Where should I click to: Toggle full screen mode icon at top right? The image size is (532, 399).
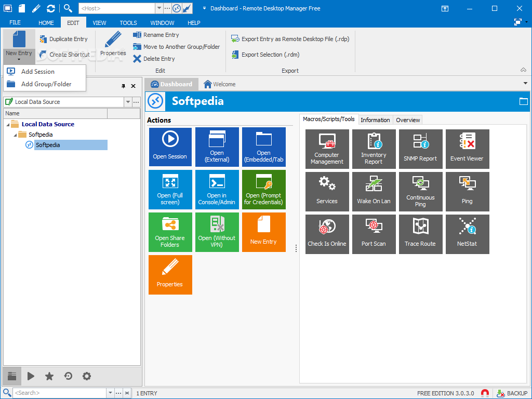518,22
